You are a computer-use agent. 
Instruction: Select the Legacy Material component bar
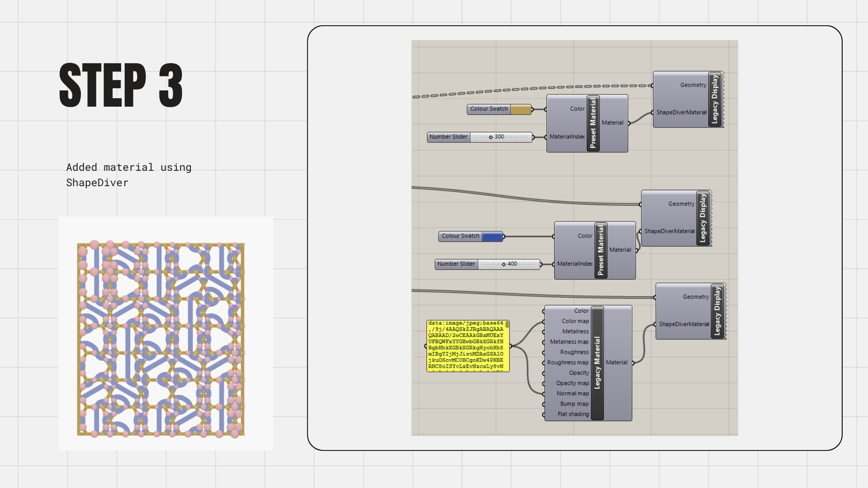coord(597,363)
